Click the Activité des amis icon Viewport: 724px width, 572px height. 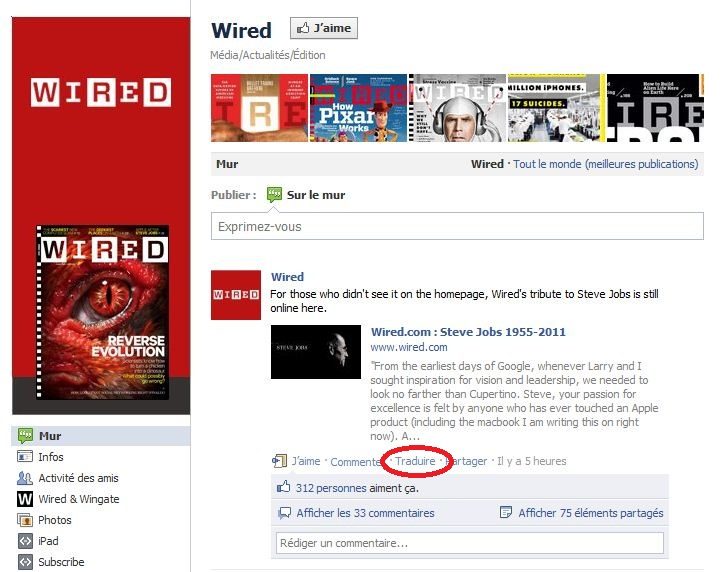(x=25, y=478)
